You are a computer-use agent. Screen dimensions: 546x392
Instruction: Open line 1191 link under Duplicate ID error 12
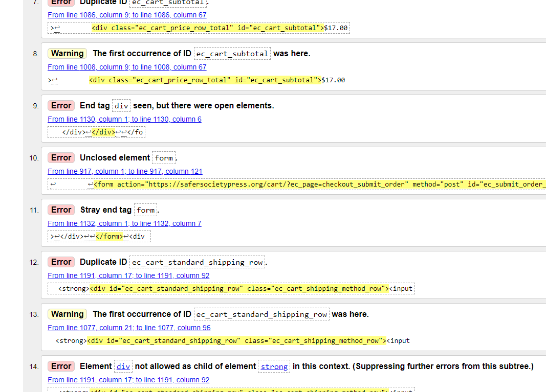tap(128, 275)
